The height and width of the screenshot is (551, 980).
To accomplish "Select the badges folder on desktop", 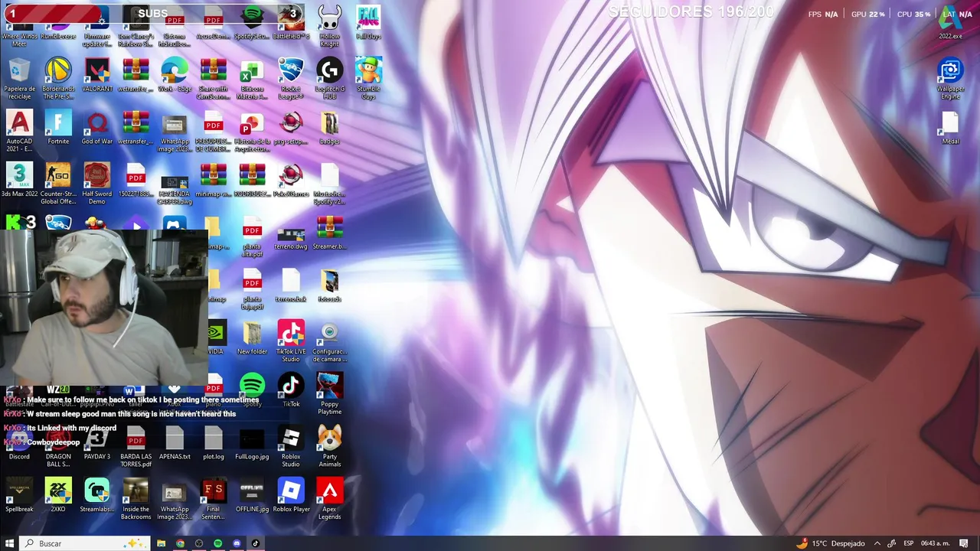I will point(329,127).
